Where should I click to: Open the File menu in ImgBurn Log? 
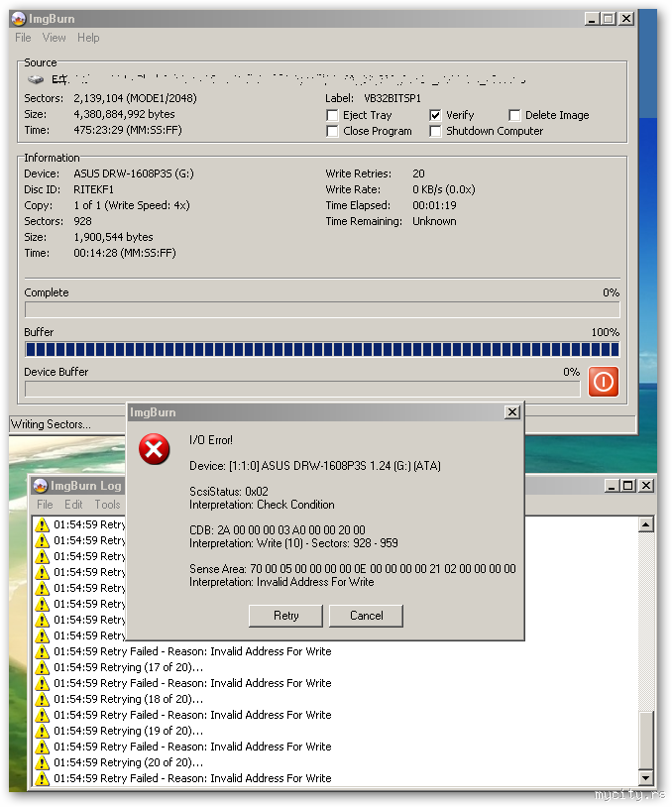click(45, 505)
